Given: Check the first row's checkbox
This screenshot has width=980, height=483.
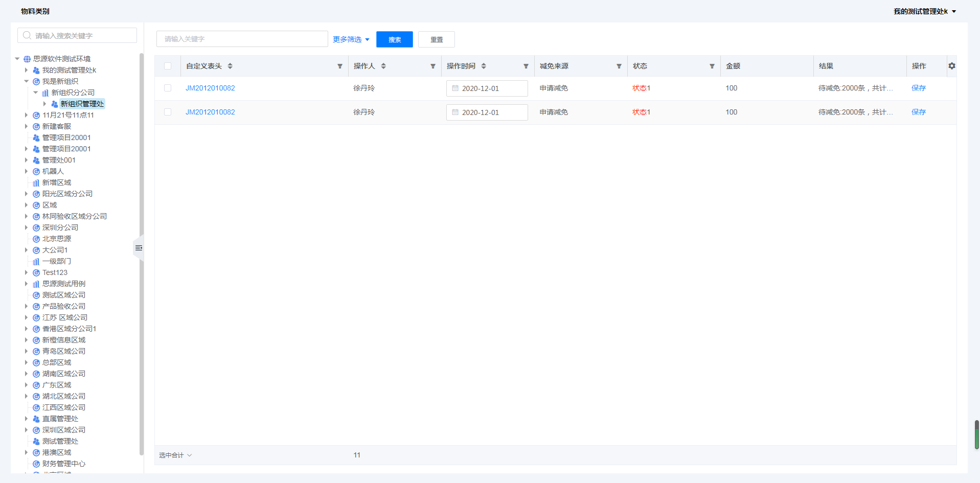Looking at the screenshot, I should pyautogui.click(x=168, y=88).
